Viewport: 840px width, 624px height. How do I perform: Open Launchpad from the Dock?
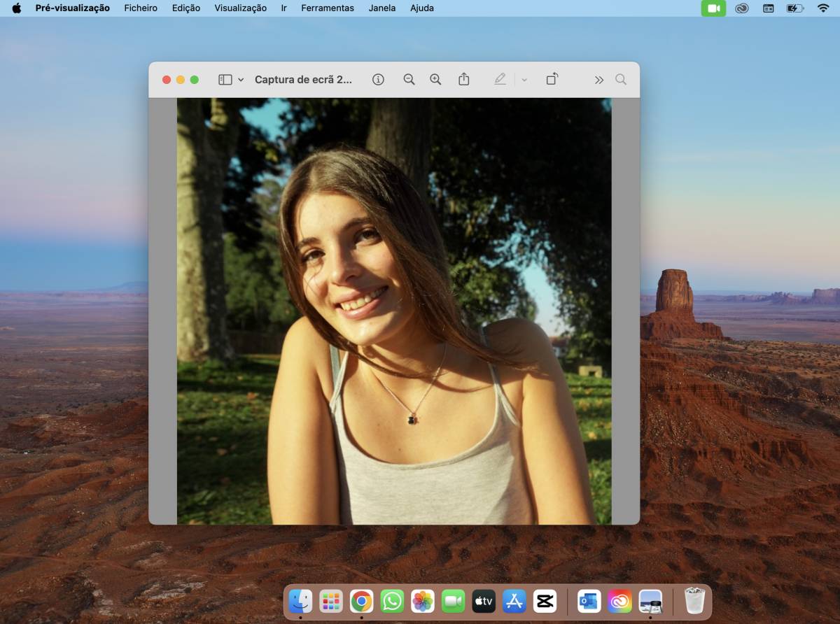point(331,601)
